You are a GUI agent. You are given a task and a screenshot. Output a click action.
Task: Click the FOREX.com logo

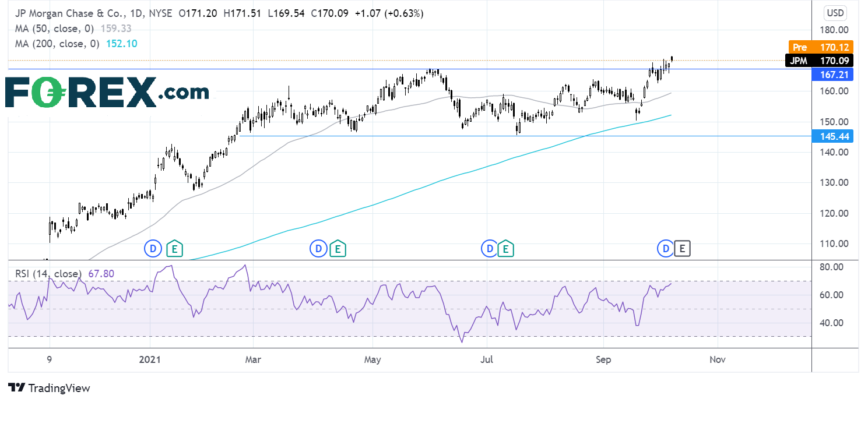point(107,92)
